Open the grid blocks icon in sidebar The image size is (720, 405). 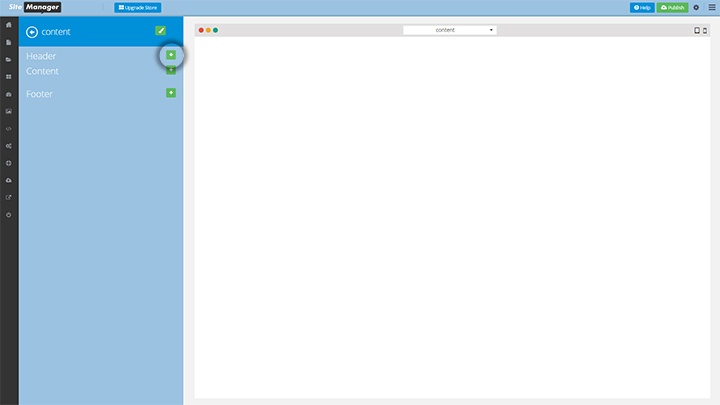tap(9, 77)
